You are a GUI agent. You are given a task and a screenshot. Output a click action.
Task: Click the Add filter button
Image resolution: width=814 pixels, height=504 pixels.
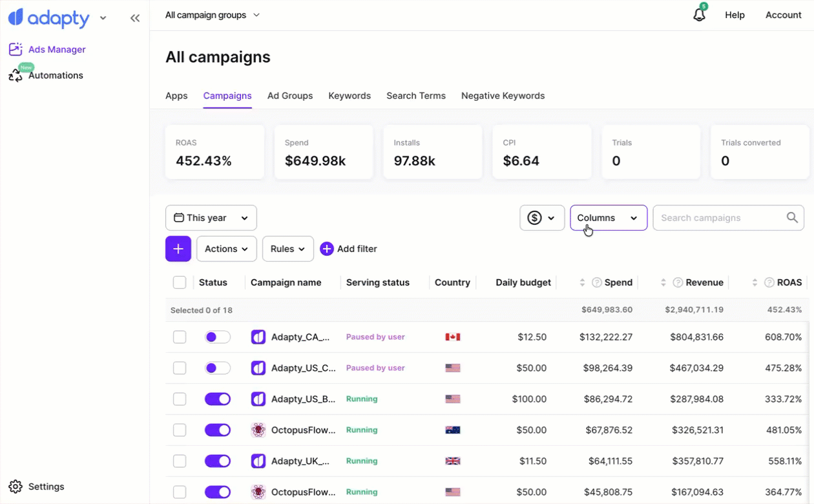coord(349,249)
